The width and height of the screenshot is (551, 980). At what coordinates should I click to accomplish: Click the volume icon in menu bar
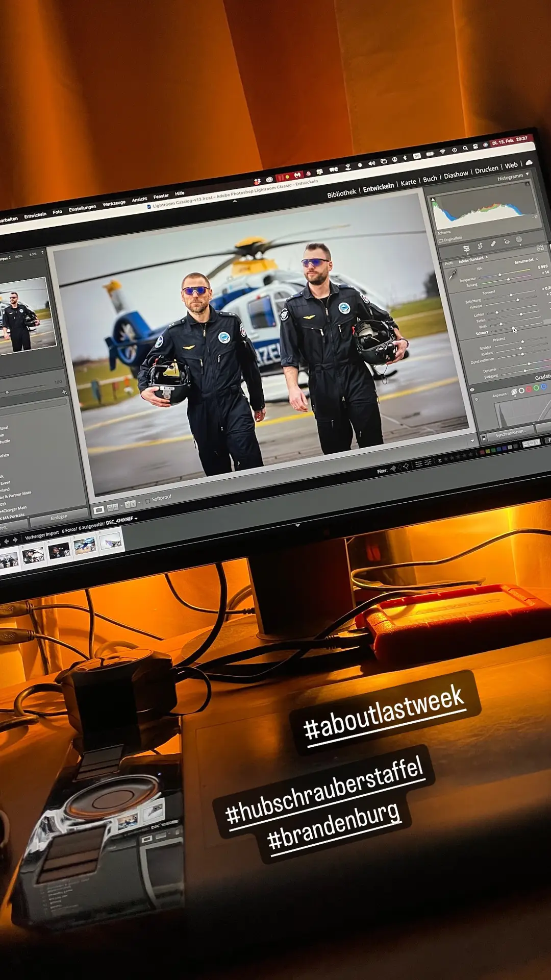point(371,163)
